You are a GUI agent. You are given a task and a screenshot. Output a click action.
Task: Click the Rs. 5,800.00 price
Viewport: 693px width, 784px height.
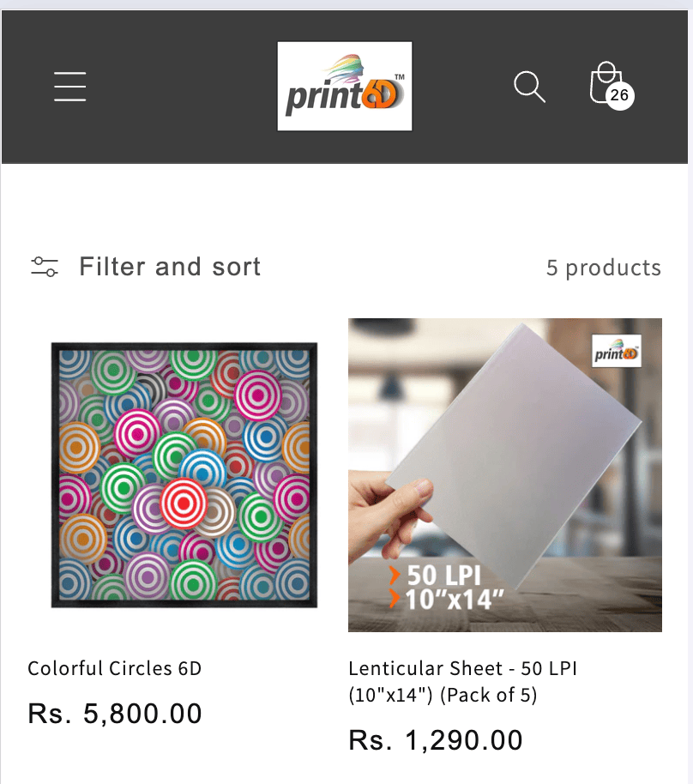click(x=115, y=714)
